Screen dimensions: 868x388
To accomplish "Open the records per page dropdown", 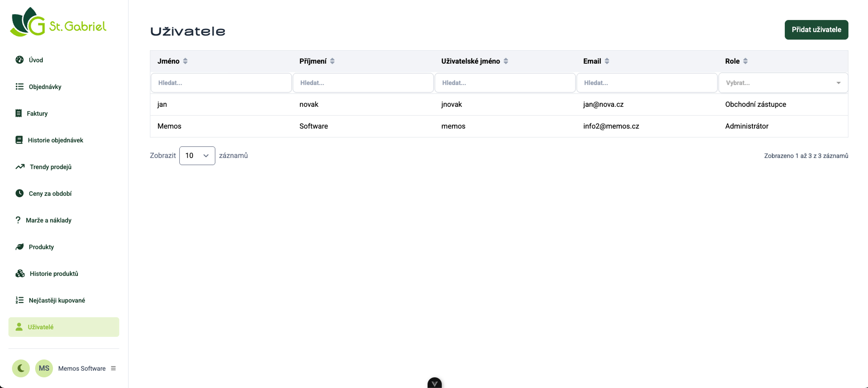I will [197, 156].
